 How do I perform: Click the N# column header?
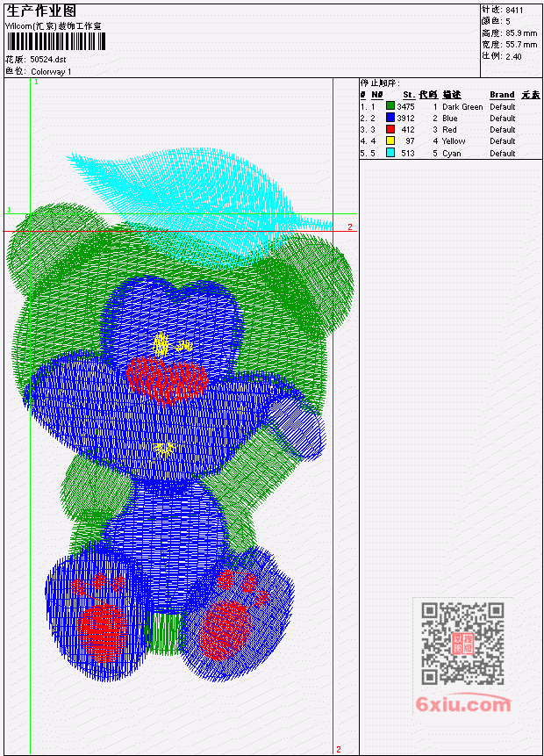(377, 95)
